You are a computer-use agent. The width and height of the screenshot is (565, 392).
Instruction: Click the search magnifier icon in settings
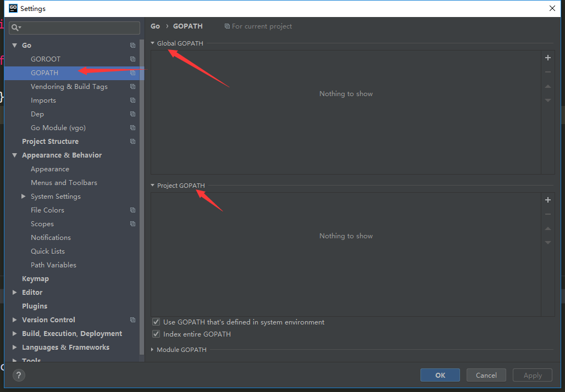tap(16, 27)
